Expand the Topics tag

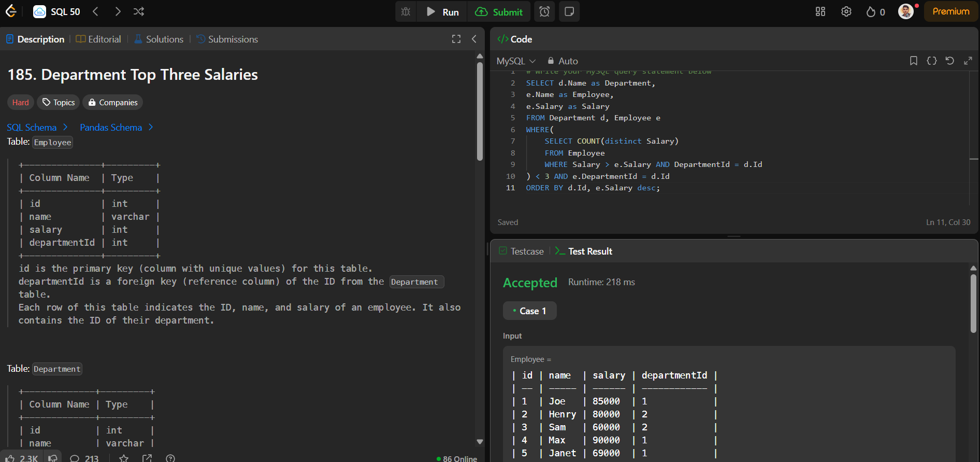point(59,102)
